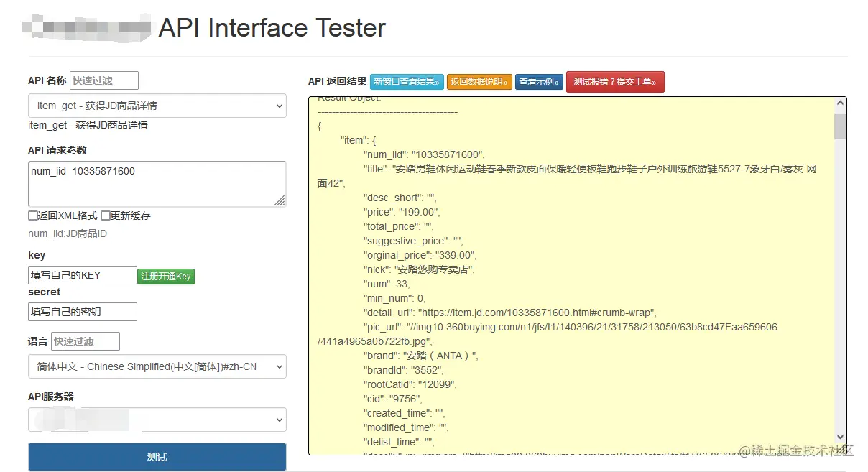868x472 pixels.
Task: Click the num_iid request parameters textarea
Action: point(157,182)
